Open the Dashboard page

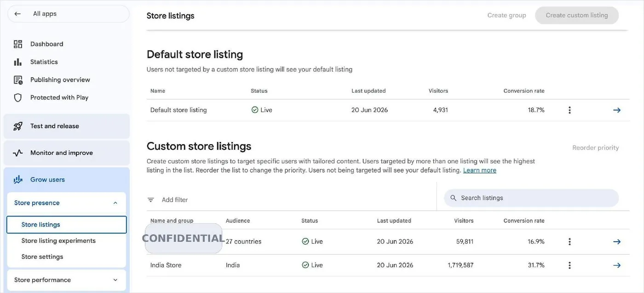[x=47, y=44]
